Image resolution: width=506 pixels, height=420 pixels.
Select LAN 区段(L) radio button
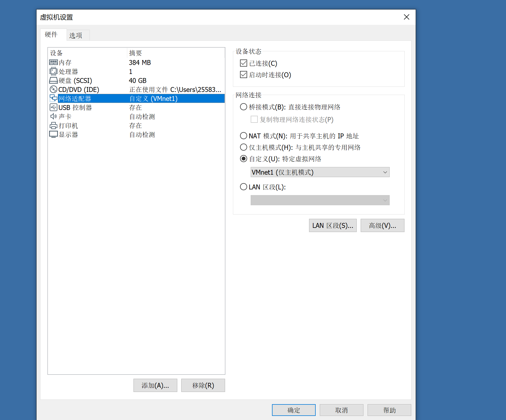click(243, 187)
